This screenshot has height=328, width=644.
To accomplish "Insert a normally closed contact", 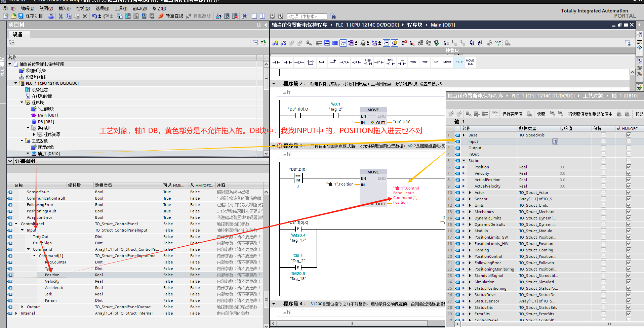I will point(287,62).
